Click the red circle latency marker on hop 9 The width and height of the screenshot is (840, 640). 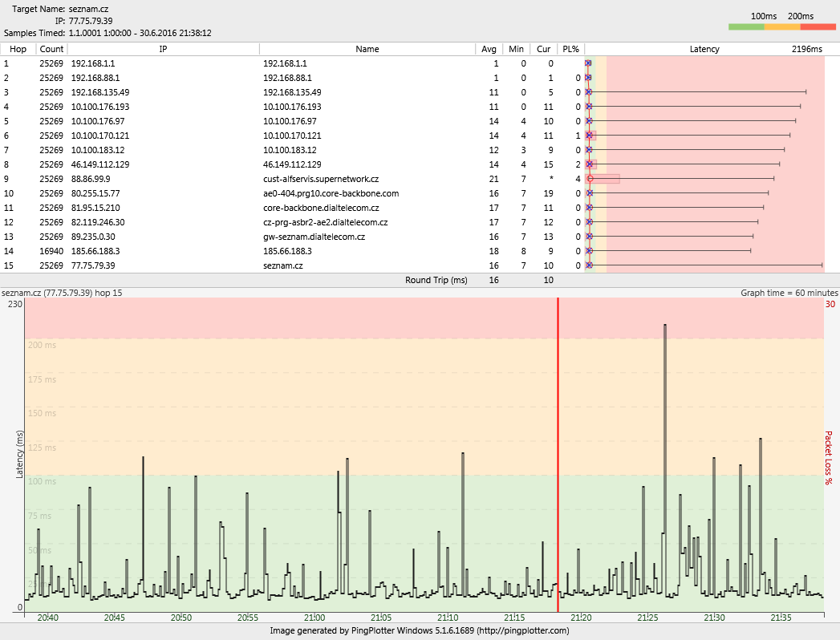(x=590, y=179)
